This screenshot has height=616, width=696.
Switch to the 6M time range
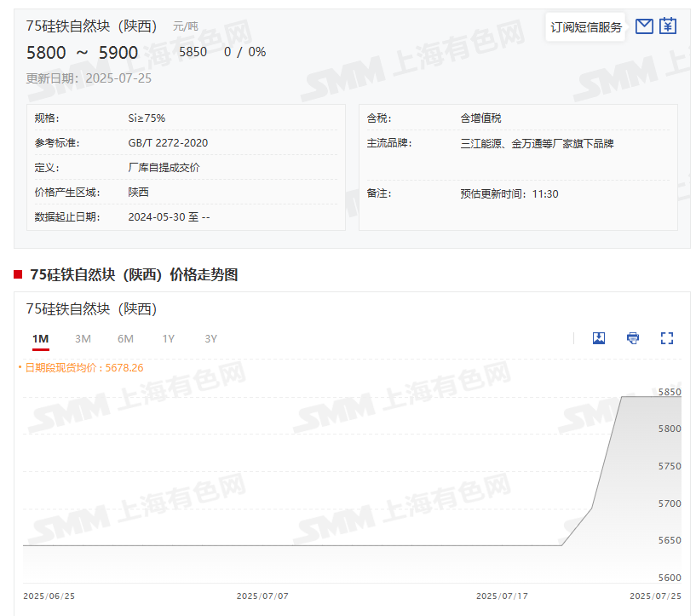coord(125,339)
